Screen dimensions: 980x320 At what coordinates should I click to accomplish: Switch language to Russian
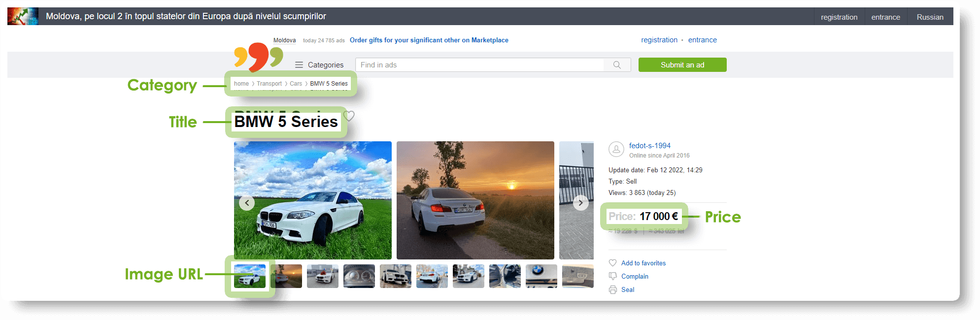click(930, 17)
